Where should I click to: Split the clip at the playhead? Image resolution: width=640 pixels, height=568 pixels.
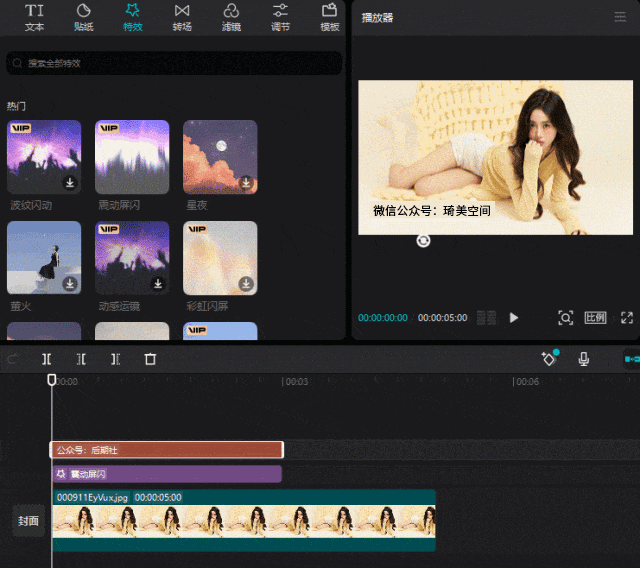coord(47,359)
